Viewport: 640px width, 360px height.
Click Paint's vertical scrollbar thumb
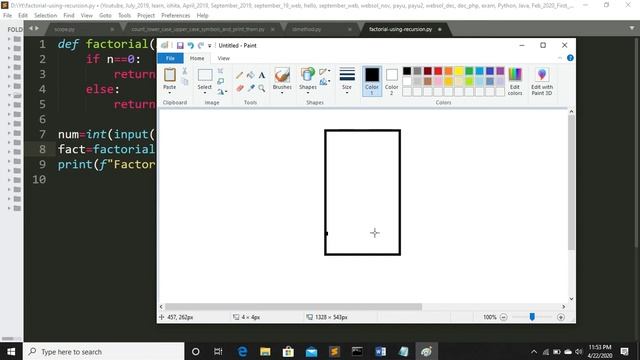point(571,183)
